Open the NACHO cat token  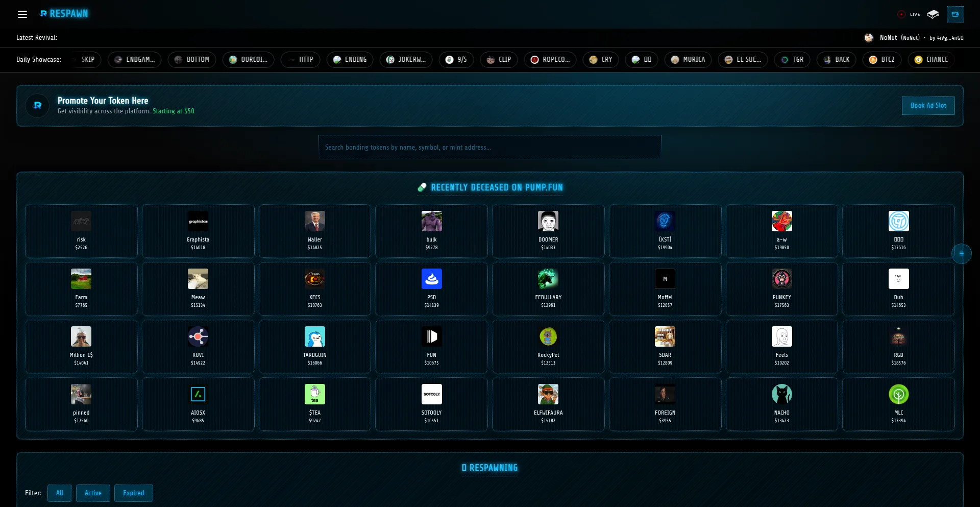[781, 404]
